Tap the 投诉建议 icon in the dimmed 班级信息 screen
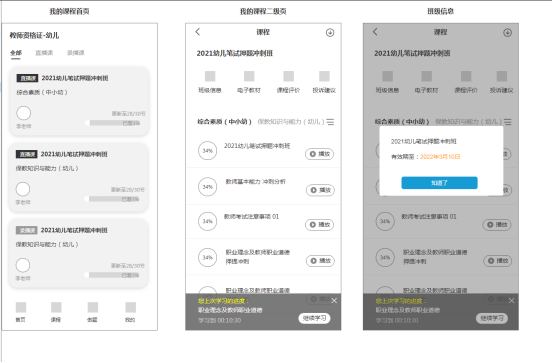The height and width of the screenshot is (363, 553). pos(502,76)
